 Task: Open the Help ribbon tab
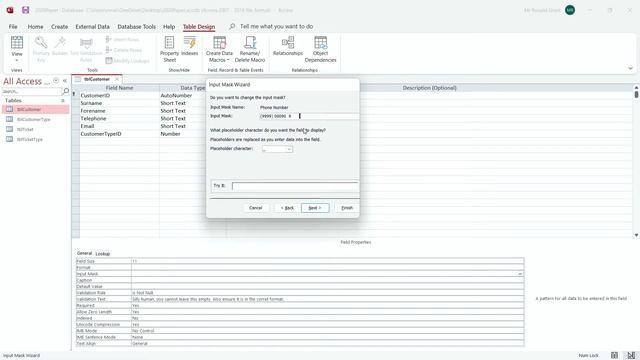tap(169, 27)
